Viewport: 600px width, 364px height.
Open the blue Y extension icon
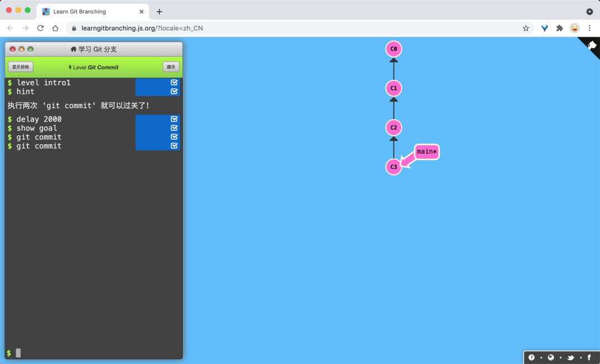pos(544,28)
